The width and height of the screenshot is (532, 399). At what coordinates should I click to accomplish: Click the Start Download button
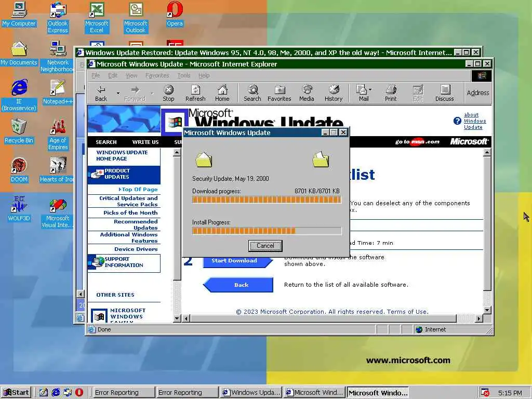tap(237, 261)
